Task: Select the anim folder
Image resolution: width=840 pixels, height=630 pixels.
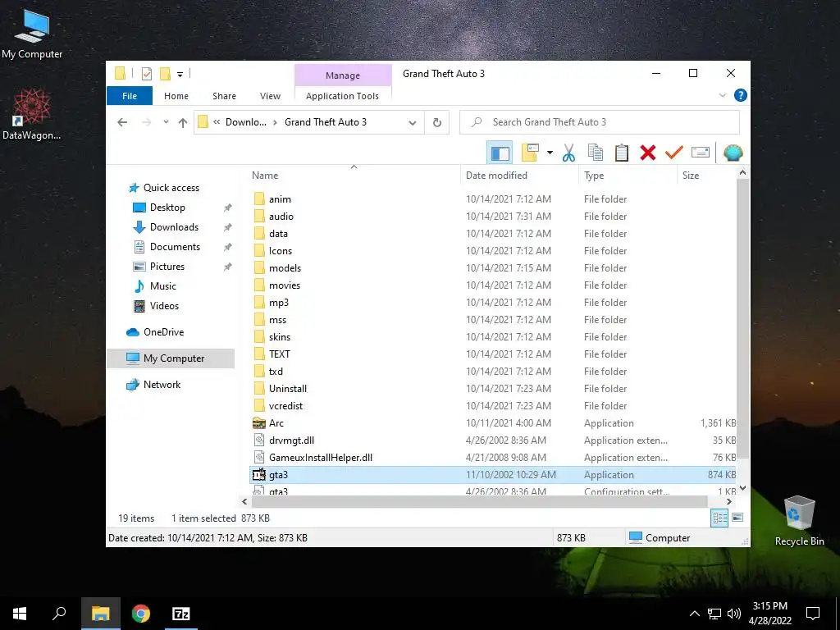Action: (280, 199)
